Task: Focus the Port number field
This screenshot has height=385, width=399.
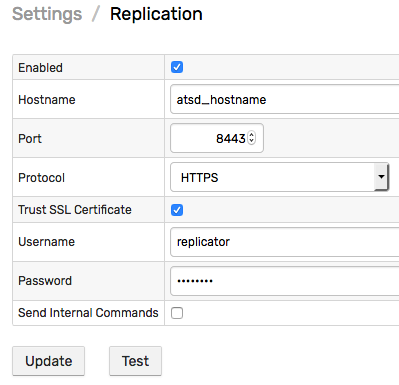Action: click(x=217, y=138)
